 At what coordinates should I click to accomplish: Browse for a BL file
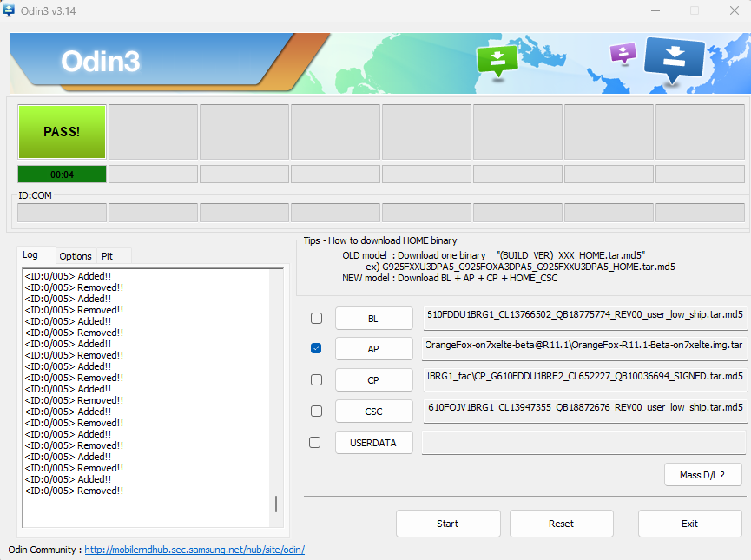(373, 319)
